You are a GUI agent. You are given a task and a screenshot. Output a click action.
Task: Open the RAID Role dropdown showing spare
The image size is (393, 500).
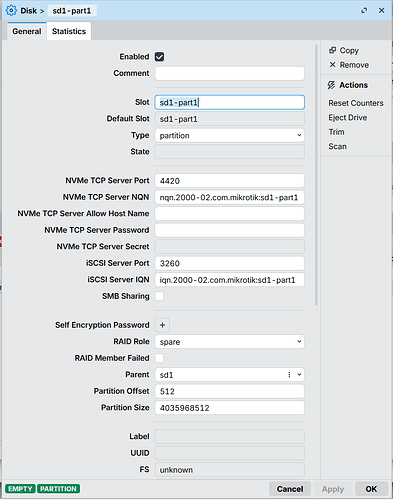click(230, 342)
